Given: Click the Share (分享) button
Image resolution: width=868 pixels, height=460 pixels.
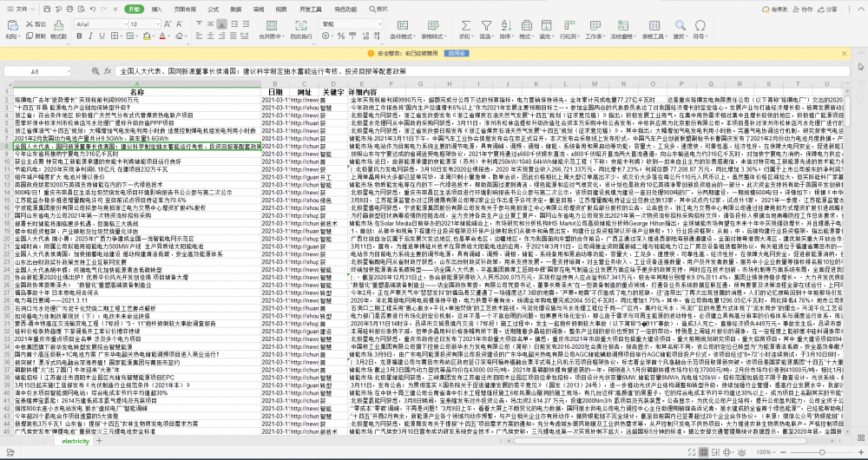Looking at the screenshot, I should pyautogui.click(x=828, y=10).
